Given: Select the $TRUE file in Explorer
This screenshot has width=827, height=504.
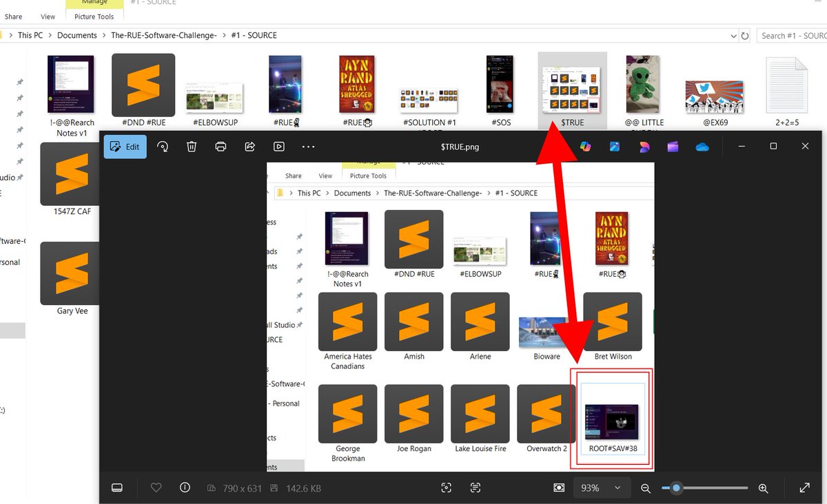Looking at the screenshot, I should [x=572, y=91].
